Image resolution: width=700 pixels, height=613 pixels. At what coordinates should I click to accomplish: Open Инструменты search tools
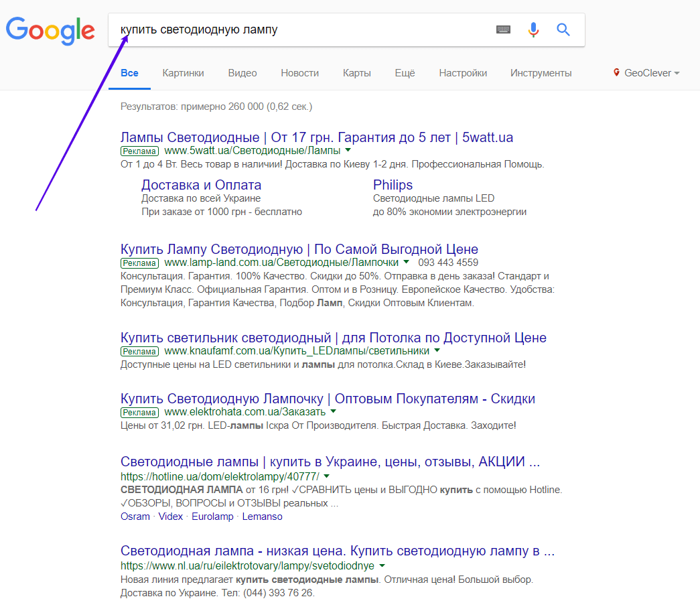[541, 73]
